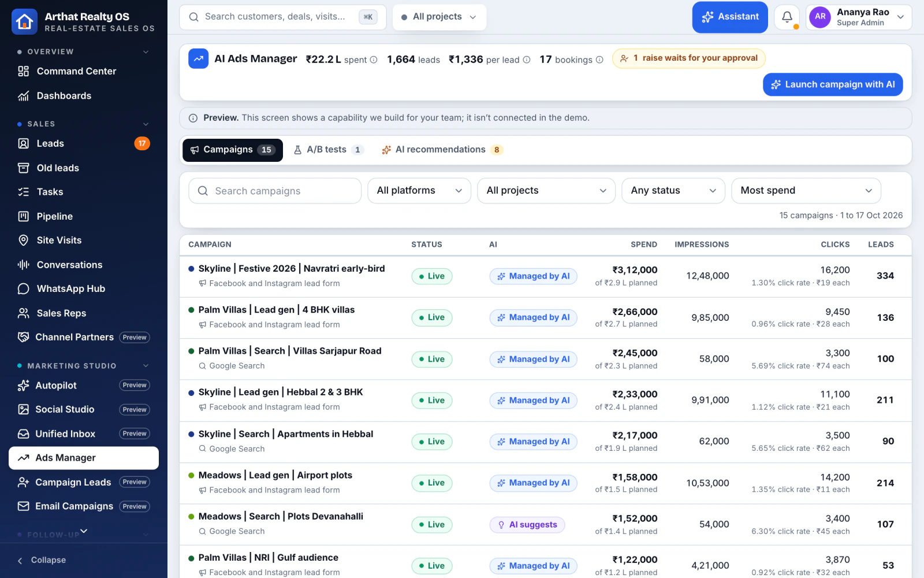Click the info icon next to spent

(x=374, y=60)
